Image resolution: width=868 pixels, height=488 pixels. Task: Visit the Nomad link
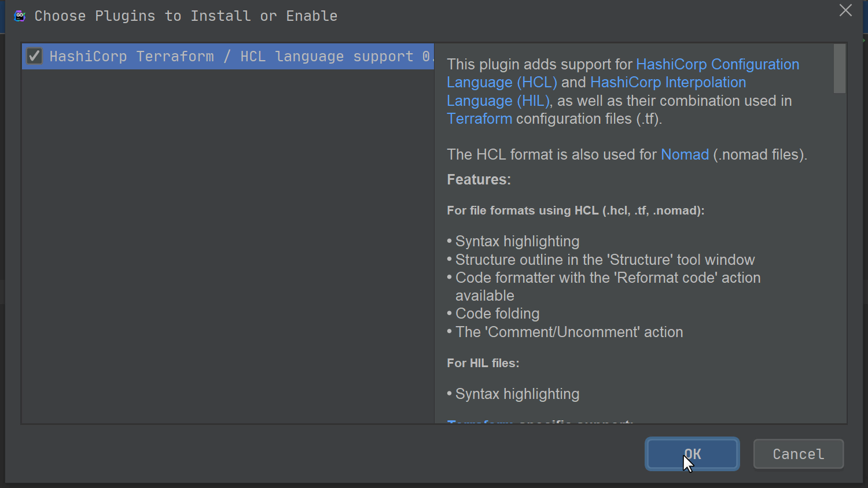coord(685,154)
